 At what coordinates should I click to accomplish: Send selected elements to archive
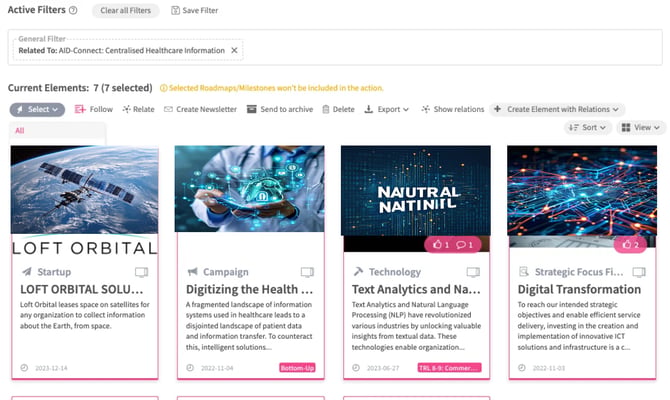(x=280, y=109)
